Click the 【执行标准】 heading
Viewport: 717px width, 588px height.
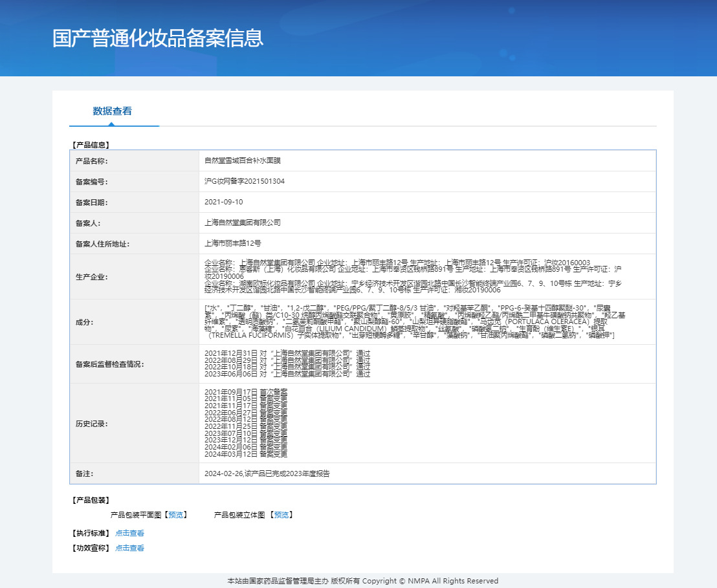(91, 533)
